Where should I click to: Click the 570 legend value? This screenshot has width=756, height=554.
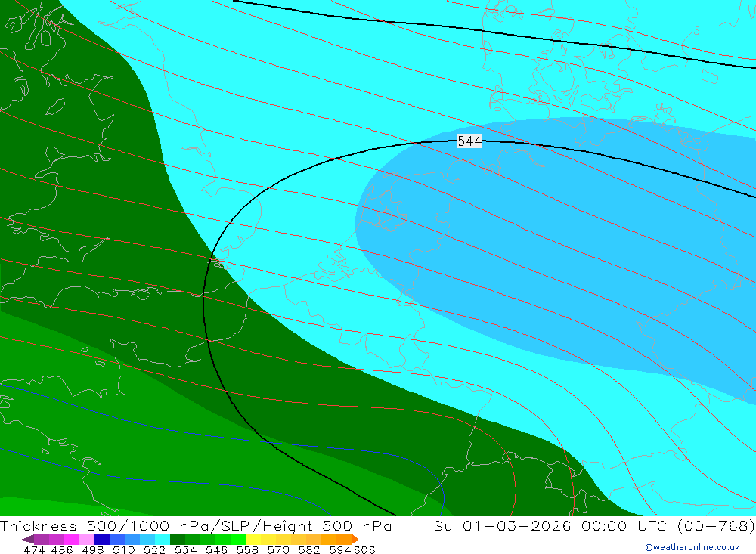coord(277,549)
